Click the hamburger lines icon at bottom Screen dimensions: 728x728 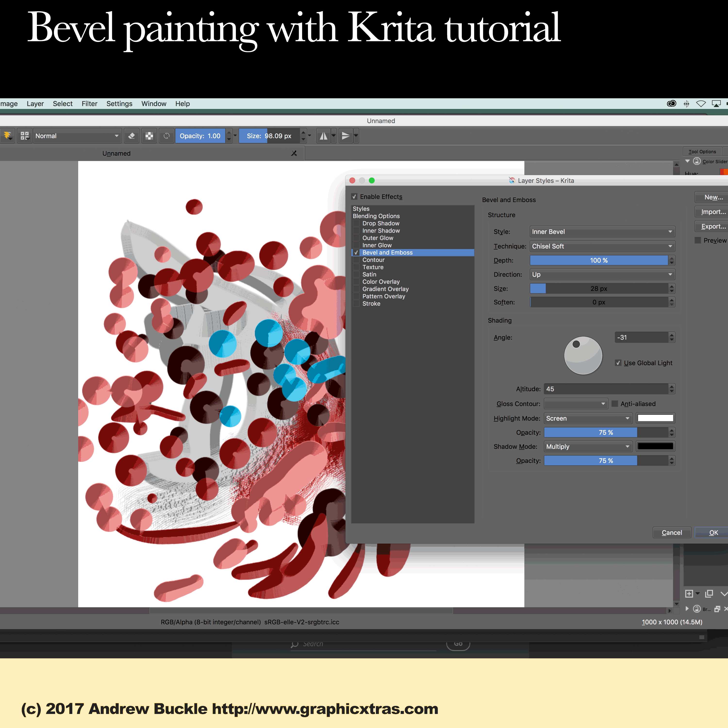click(702, 637)
